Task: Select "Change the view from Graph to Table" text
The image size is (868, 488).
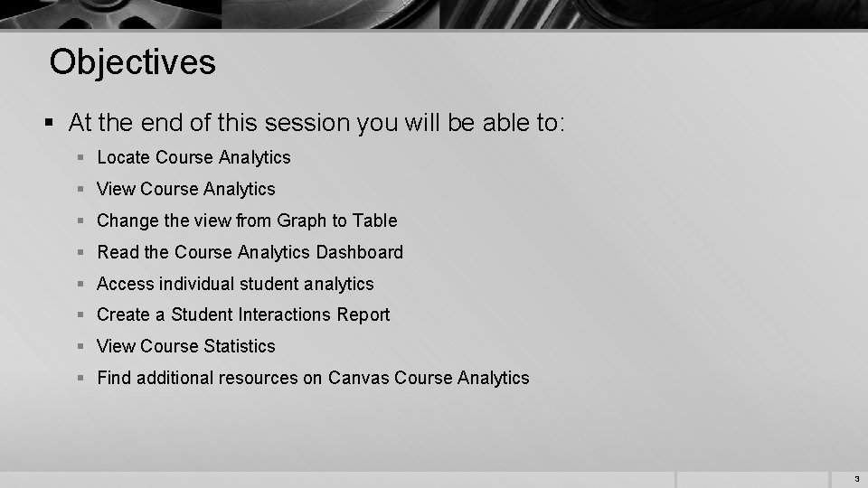Action: tap(247, 221)
